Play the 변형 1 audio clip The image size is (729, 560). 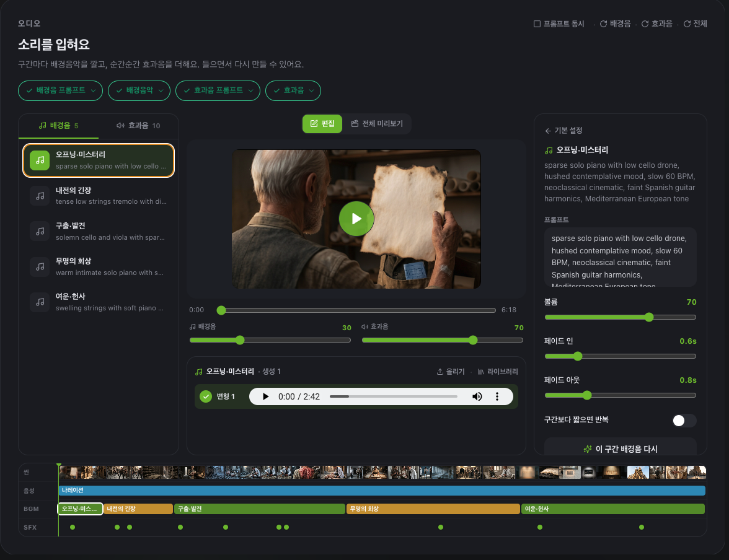(265, 396)
